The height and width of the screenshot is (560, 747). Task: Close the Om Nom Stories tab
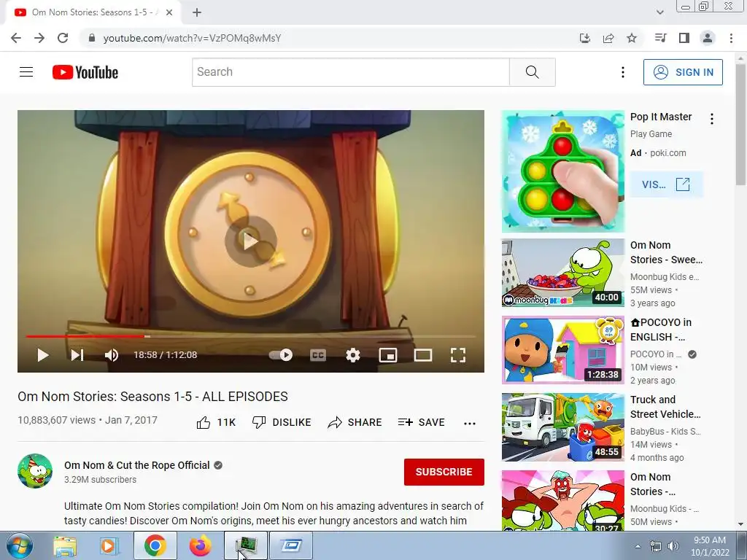pyautogui.click(x=169, y=13)
